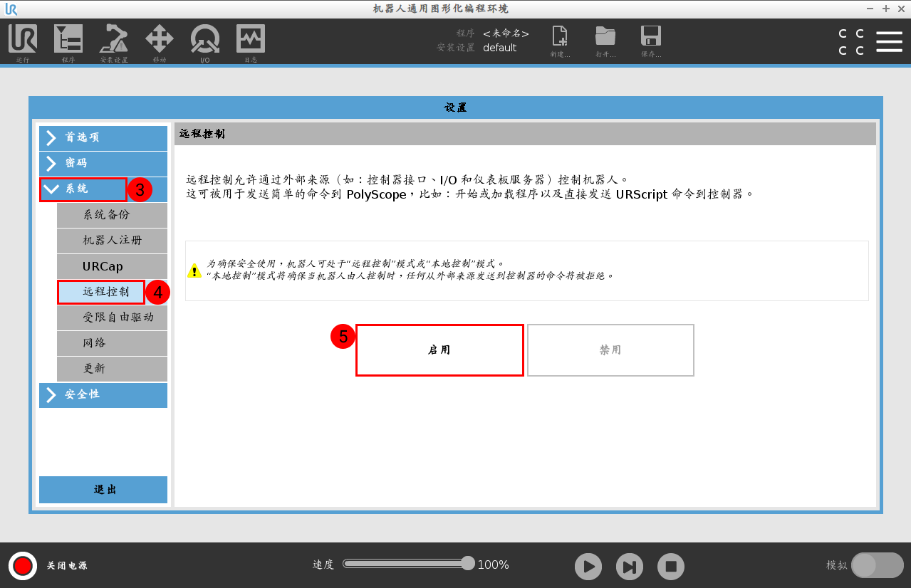Expand the 安全性 section
Image resolution: width=911 pixels, height=588 pixels.
(103, 394)
